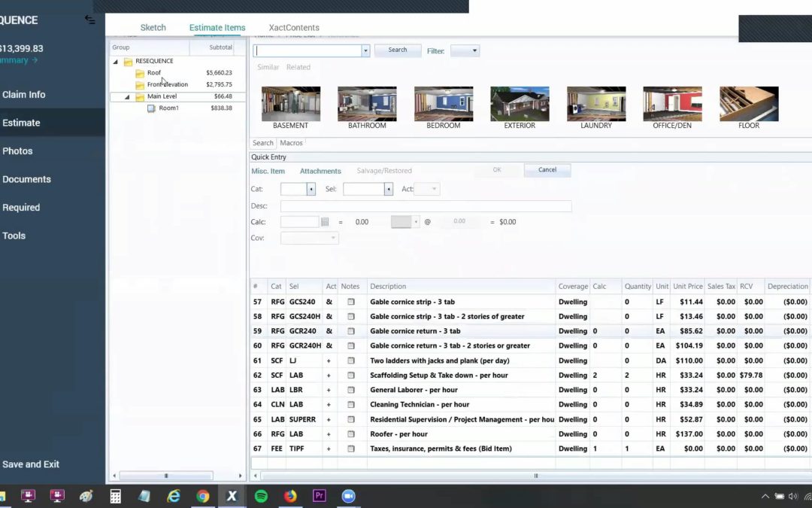Viewport: 812px width, 508px height.
Task: Open Photos in the sidebar
Action: [x=17, y=151]
